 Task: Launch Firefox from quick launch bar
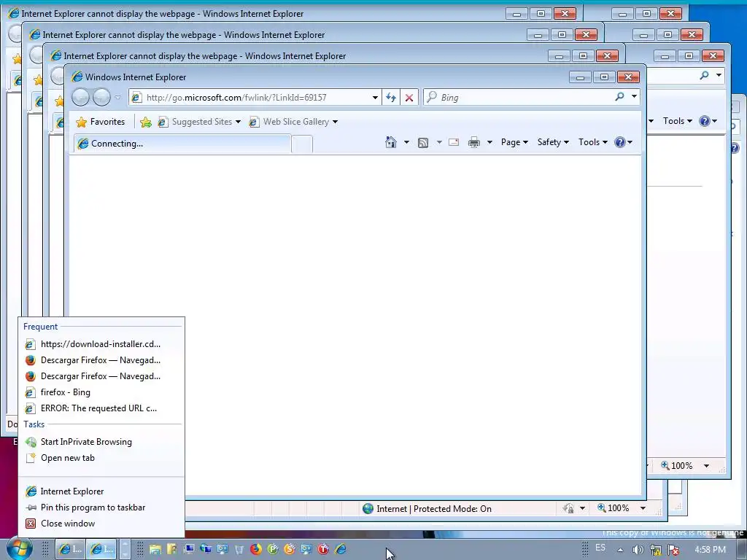pyautogui.click(x=256, y=549)
